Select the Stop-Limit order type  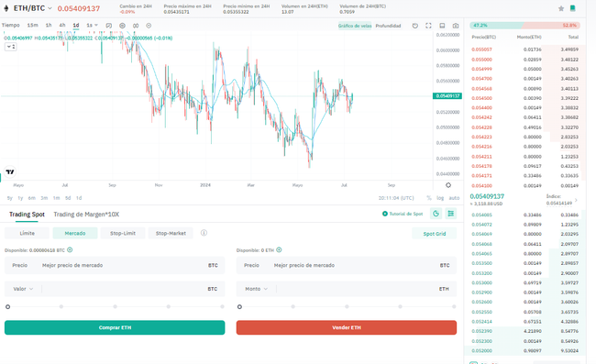click(x=123, y=233)
